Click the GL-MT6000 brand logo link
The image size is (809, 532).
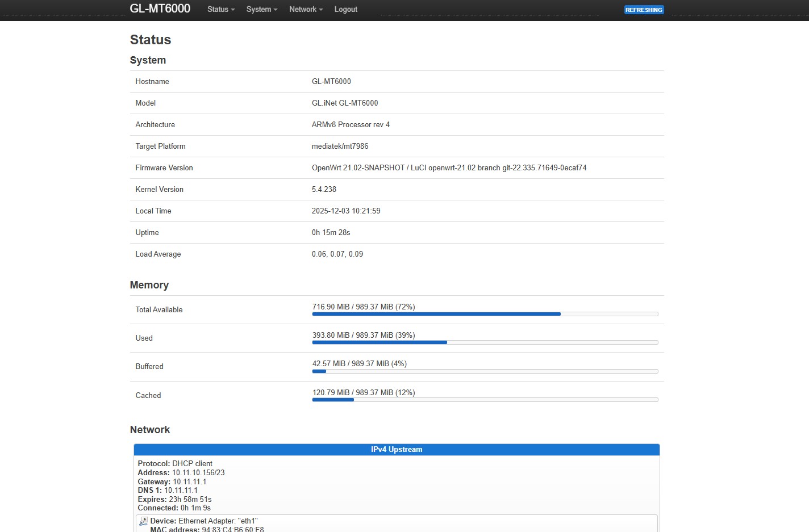tap(160, 9)
